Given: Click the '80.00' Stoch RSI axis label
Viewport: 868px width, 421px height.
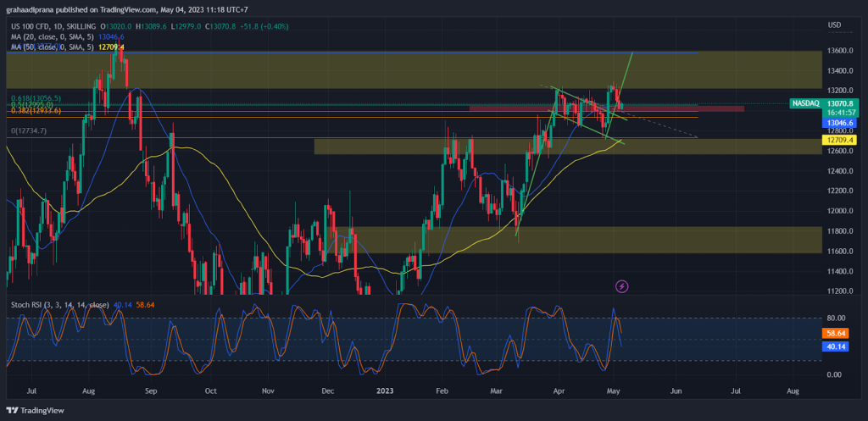Looking at the screenshot, I should [835, 319].
